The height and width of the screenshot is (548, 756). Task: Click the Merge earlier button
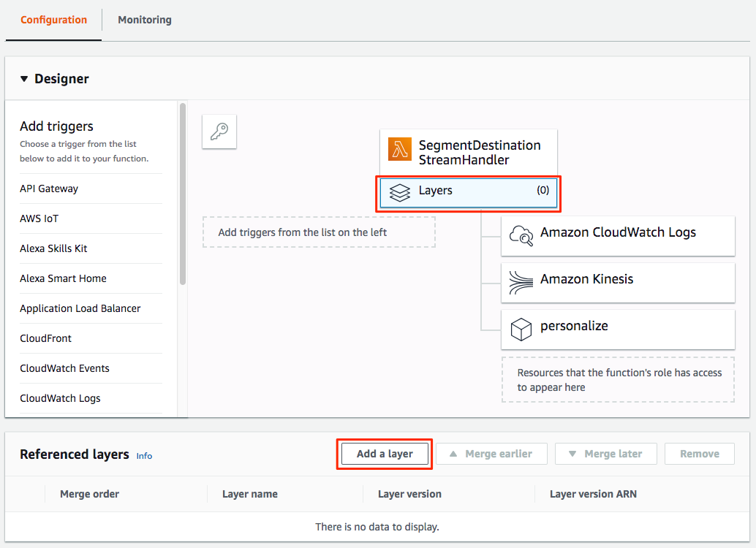pos(491,453)
